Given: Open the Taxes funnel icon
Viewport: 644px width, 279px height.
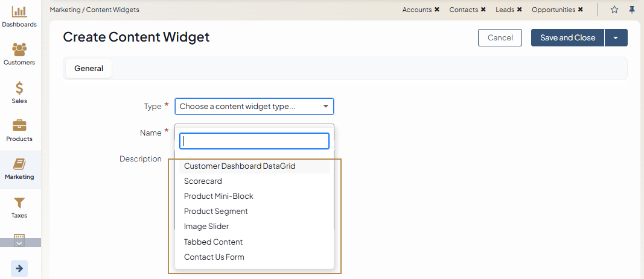Looking at the screenshot, I should click(19, 202).
